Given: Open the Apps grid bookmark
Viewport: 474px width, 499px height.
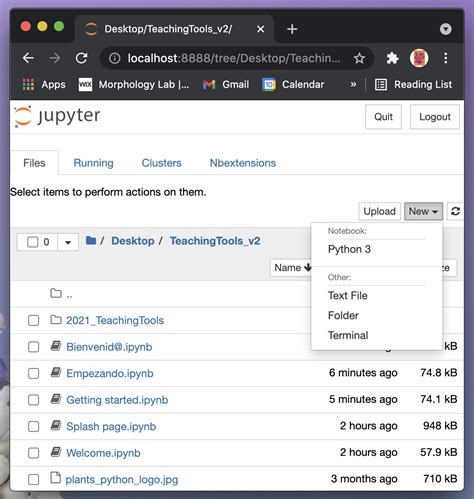Looking at the screenshot, I should coord(44,85).
